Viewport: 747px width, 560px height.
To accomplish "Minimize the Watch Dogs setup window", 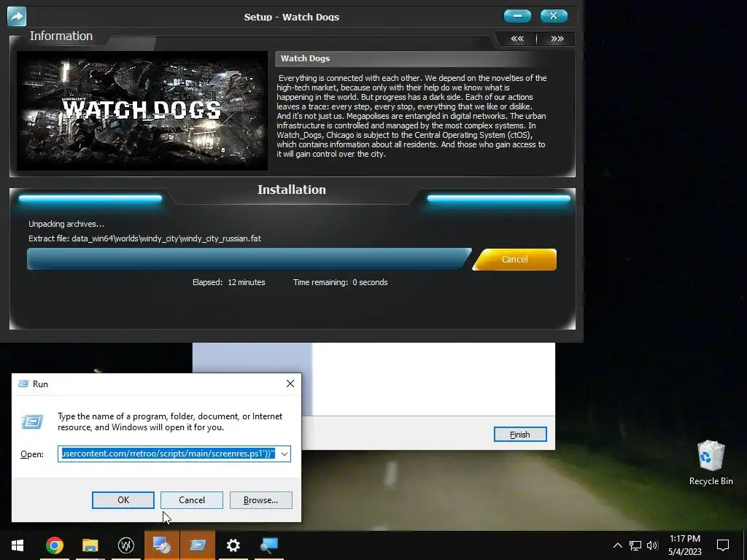I will (517, 16).
